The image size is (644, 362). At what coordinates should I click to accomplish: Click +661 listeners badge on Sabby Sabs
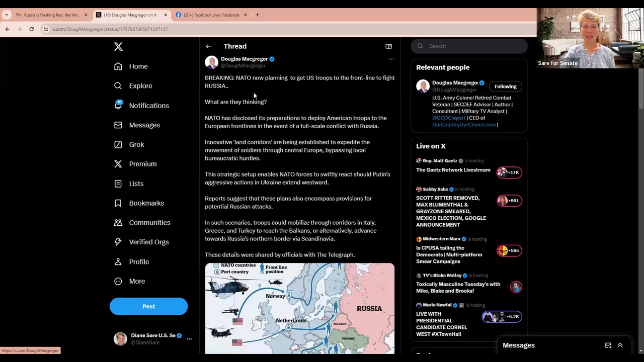coord(509,201)
